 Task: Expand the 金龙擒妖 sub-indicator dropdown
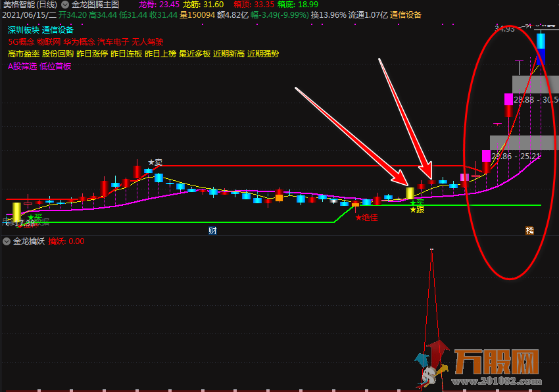7,241
